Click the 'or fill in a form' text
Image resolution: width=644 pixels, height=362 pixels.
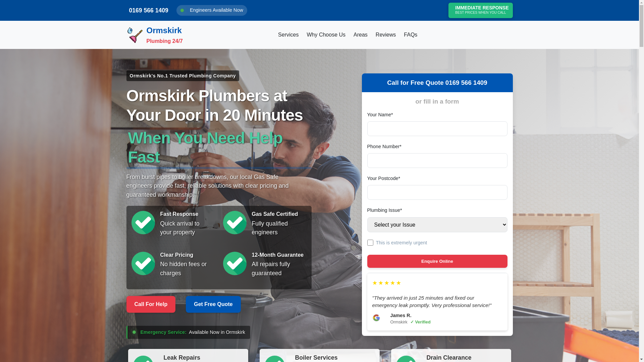[x=437, y=102]
